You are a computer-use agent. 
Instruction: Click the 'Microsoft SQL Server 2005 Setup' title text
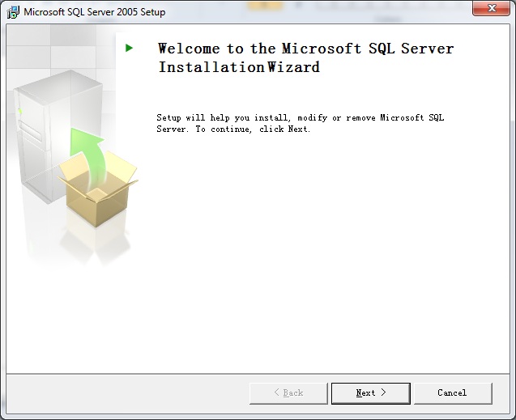pos(95,12)
